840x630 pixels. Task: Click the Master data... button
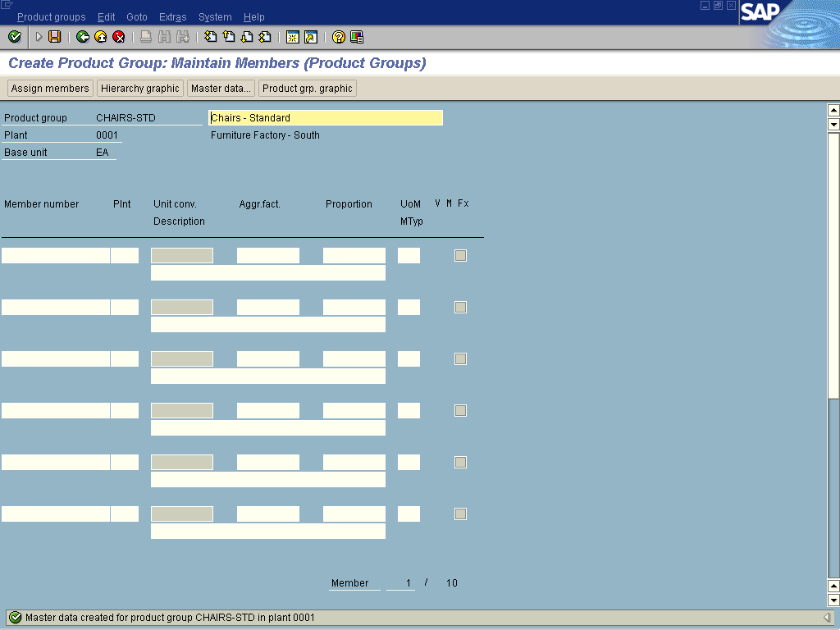pyautogui.click(x=221, y=89)
